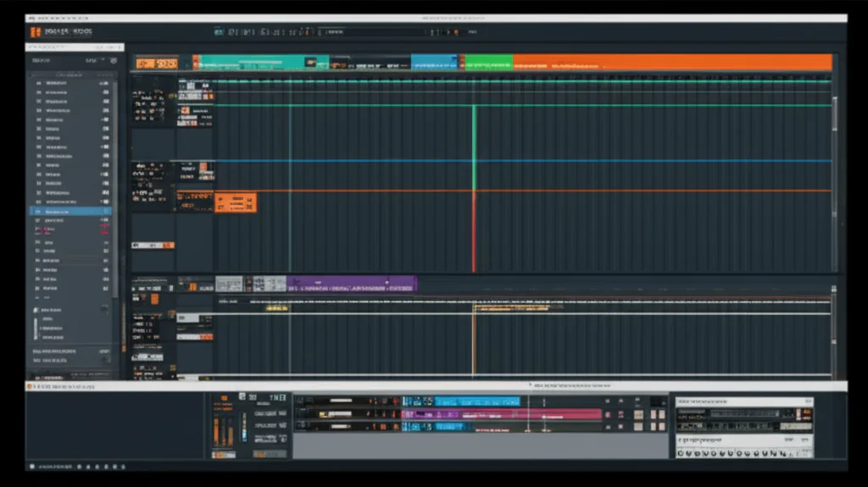
Task: Close the small plugin window
Action: (x=808, y=401)
